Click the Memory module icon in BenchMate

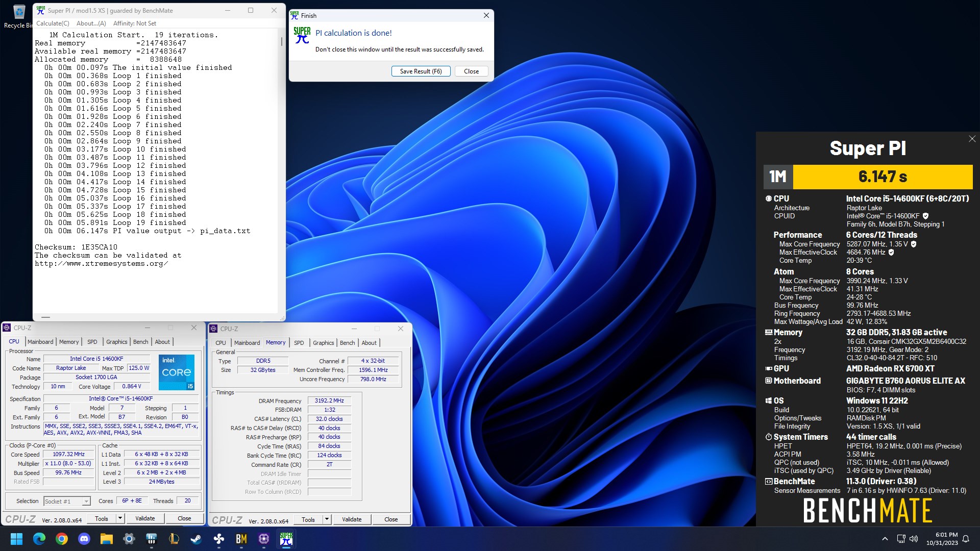768,332
